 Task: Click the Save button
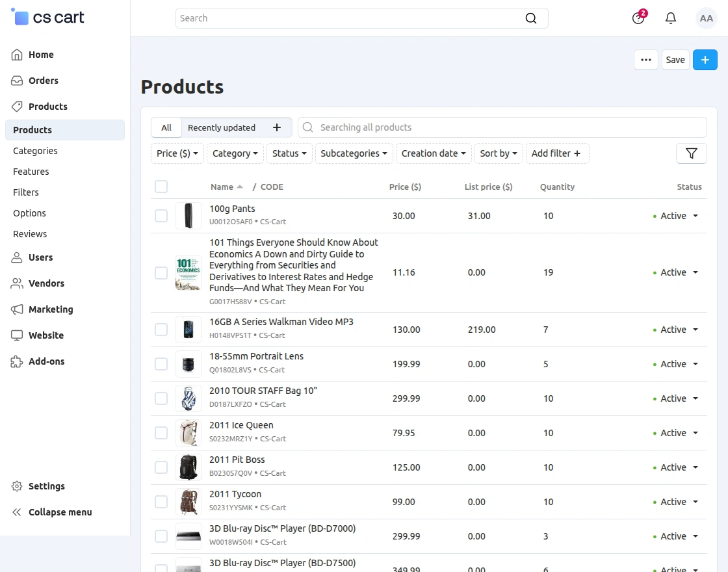(x=675, y=59)
